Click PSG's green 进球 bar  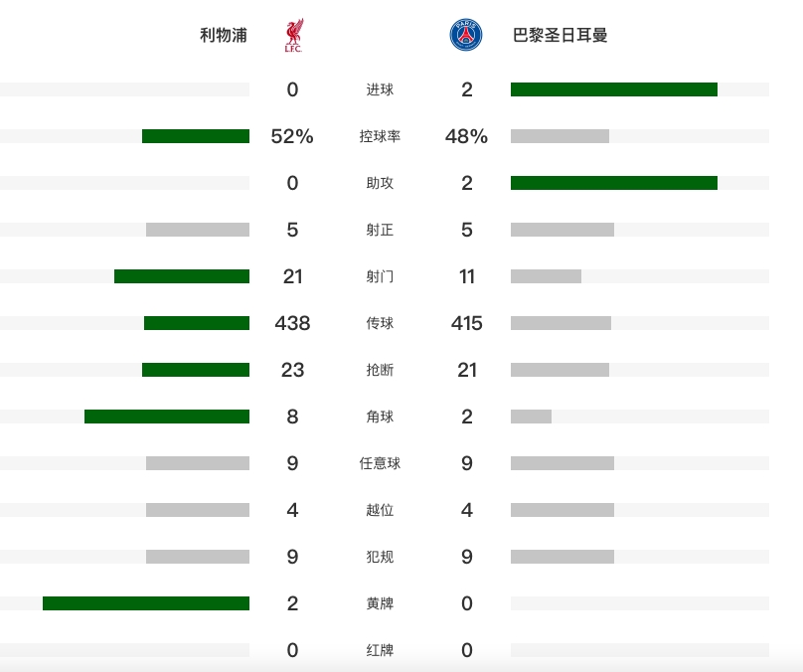click(614, 89)
